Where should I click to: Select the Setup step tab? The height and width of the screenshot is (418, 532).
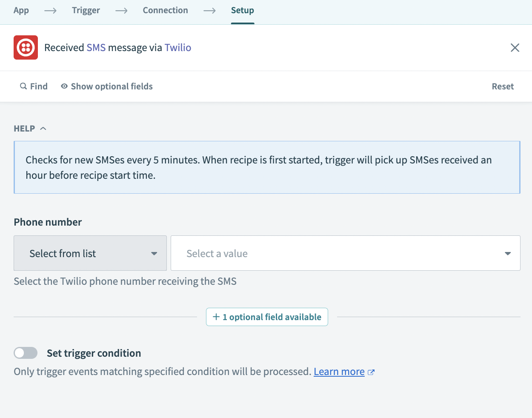tap(242, 11)
